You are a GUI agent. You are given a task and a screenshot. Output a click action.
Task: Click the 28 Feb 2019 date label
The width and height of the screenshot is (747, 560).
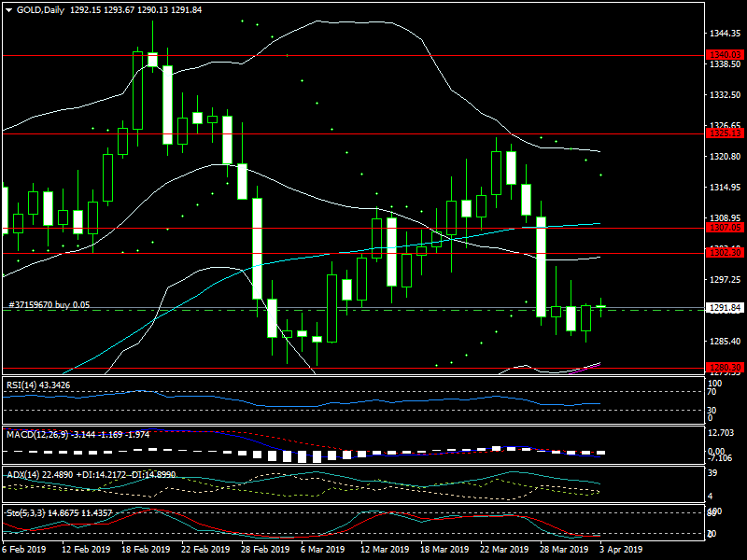[265, 550]
